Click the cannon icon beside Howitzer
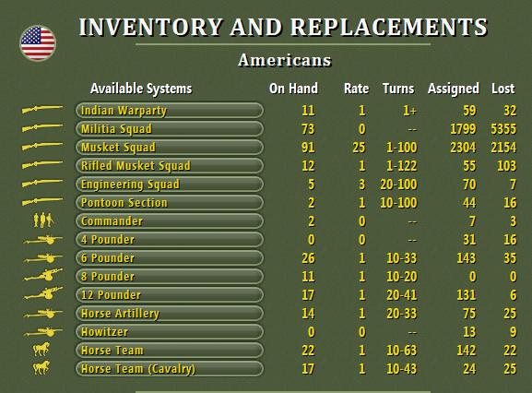The width and height of the screenshot is (532, 393). (43, 332)
